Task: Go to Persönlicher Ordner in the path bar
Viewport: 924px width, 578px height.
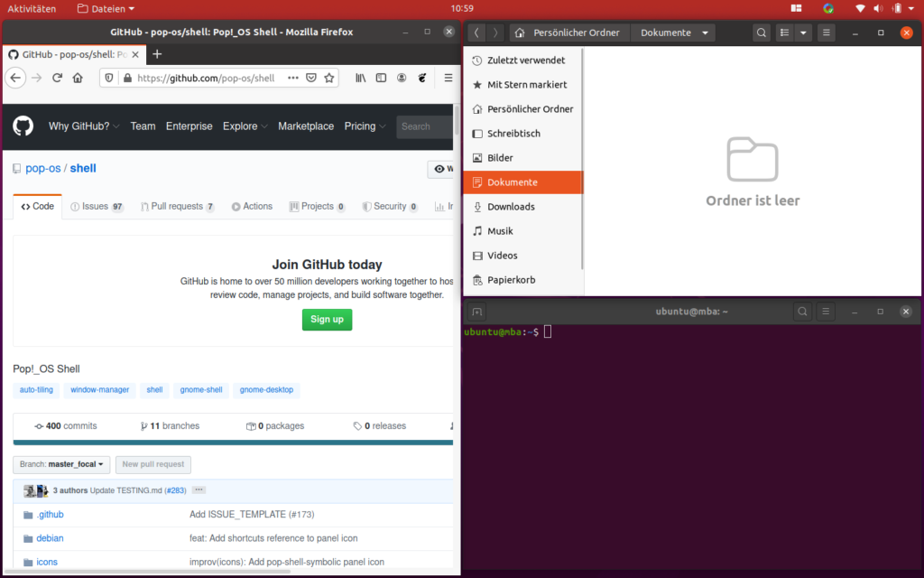Action: pos(570,33)
